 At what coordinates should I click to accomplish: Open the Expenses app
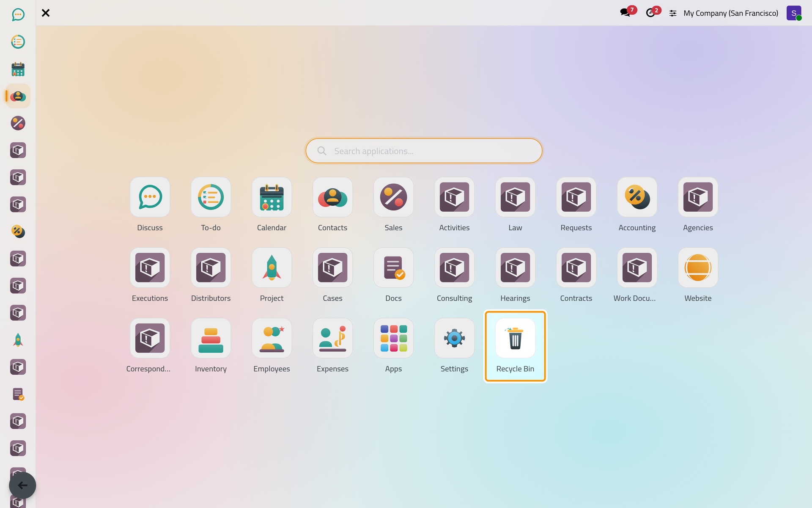pyautogui.click(x=332, y=339)
